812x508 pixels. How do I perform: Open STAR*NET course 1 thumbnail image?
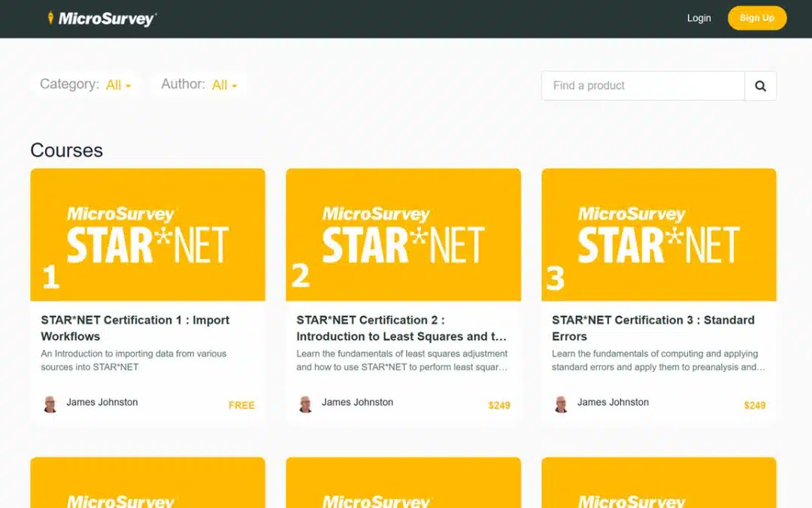pos(147,235)
